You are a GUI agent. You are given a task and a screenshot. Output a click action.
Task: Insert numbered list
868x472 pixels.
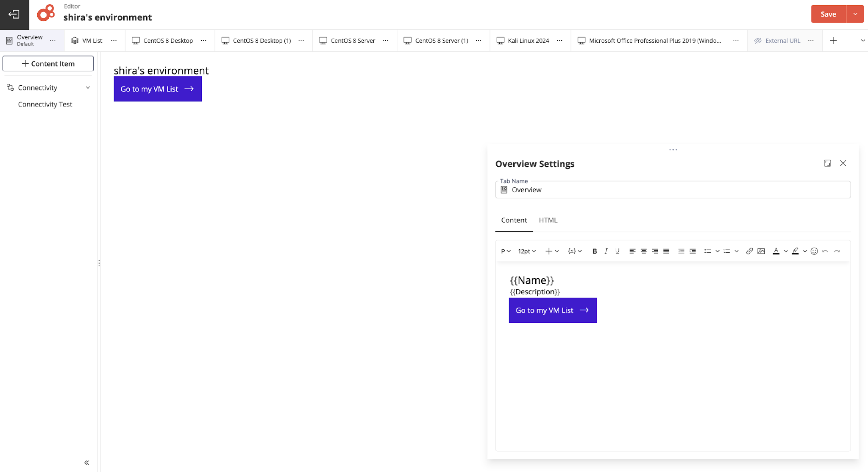point(726,251)
